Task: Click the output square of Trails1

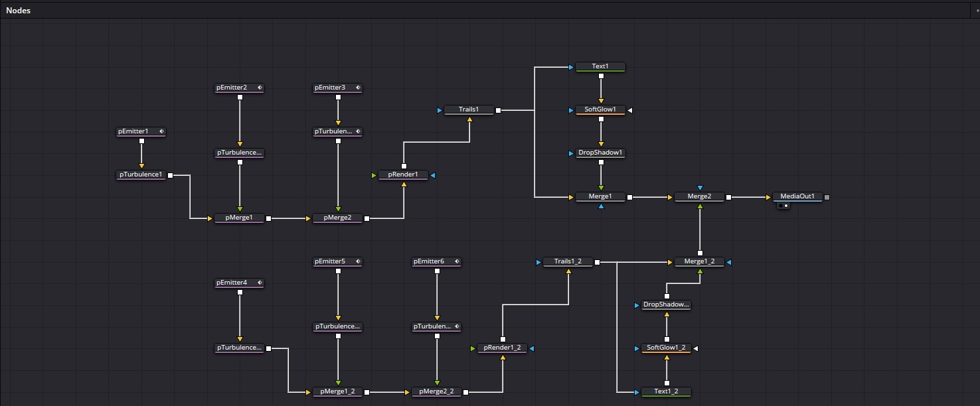Action: coord(498,110)
